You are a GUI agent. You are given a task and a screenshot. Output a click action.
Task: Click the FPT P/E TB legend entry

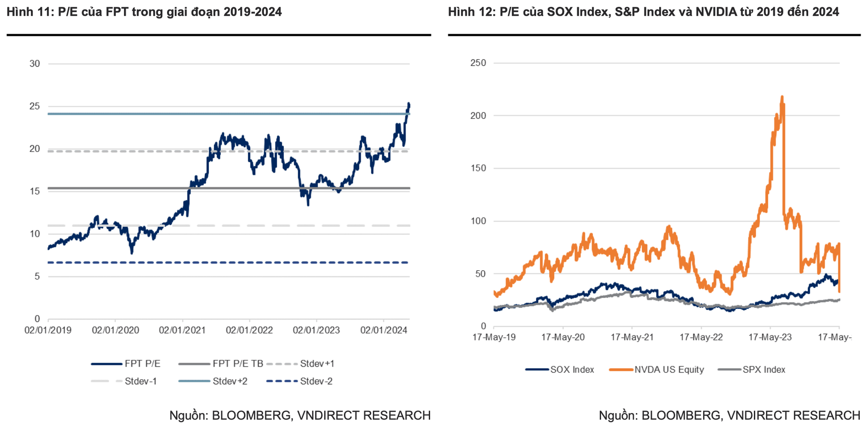(x=221, y=364)
